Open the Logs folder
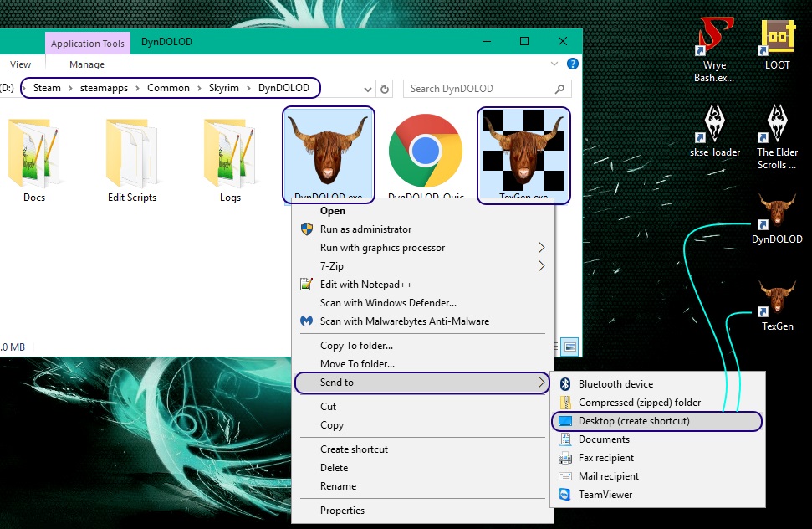812x529 pixels. point(230,161)
